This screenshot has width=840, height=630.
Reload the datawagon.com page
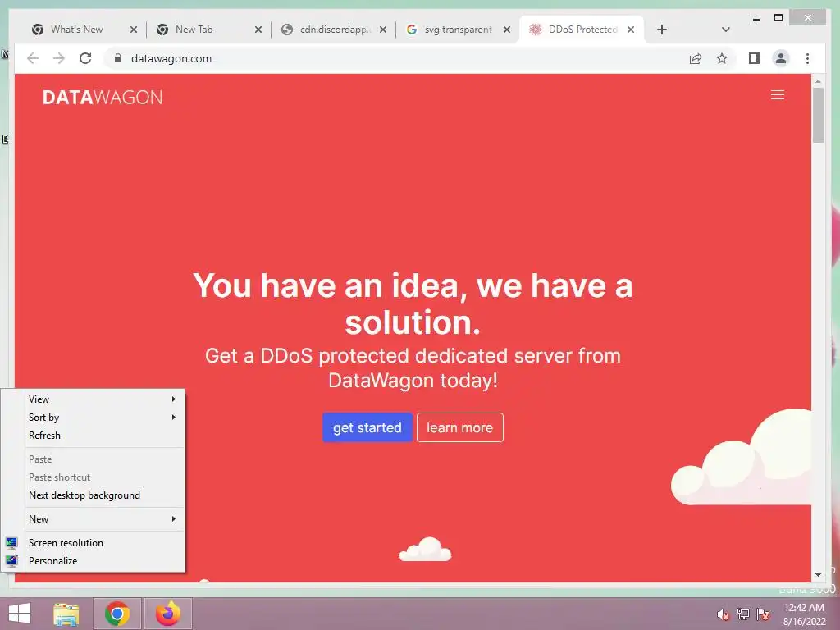tap(85, 58)
